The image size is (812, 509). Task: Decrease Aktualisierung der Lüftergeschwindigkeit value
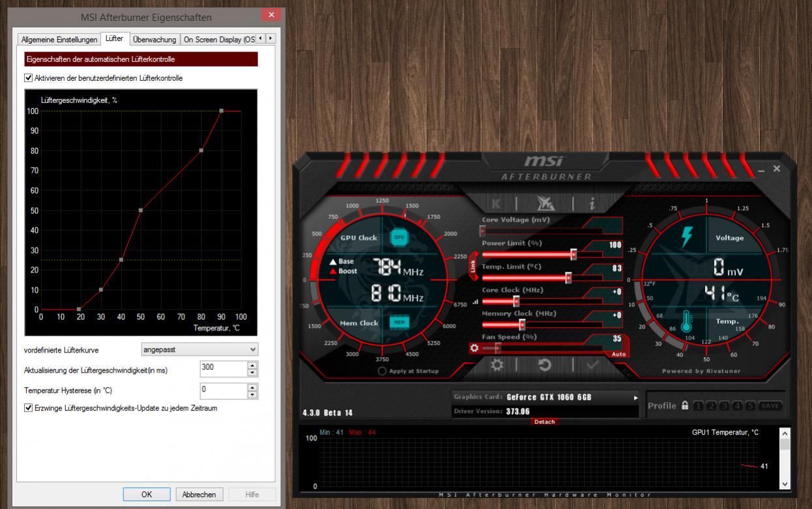click(252, 373)
